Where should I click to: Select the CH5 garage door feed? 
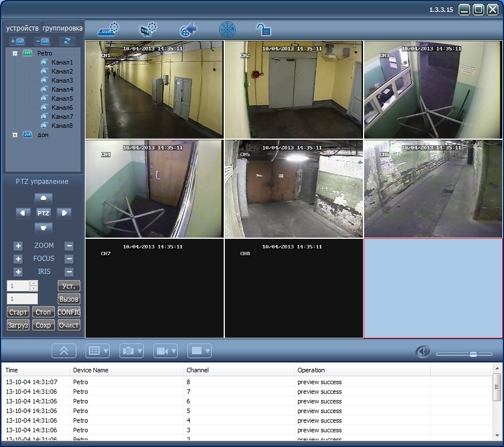(293, 189)
